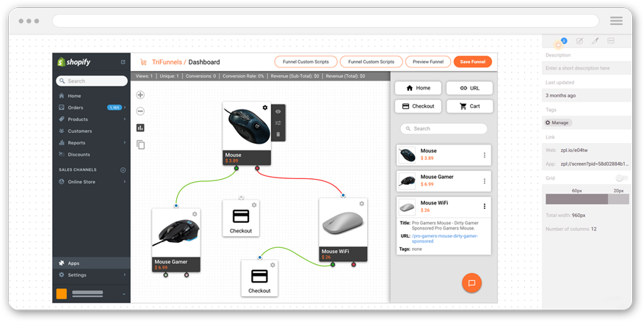644x322 pixels.
Task: Collapse Mouse WiFi details via three-dot menu
Action: [484, 206]
